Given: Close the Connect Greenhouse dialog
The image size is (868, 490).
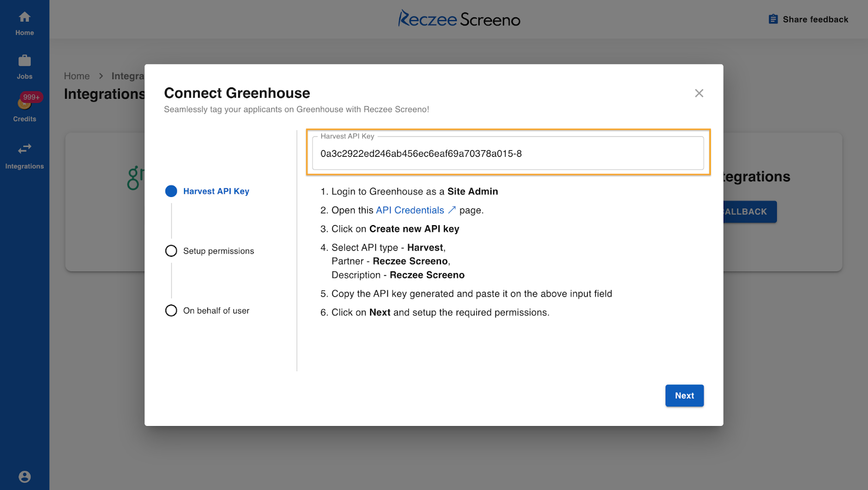Looking at the screenshot, I should pos(699,93).
